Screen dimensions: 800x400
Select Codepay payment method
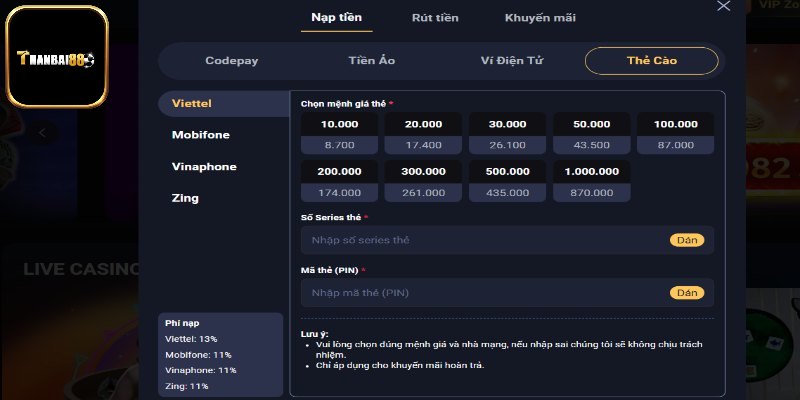tap(232, 61)
